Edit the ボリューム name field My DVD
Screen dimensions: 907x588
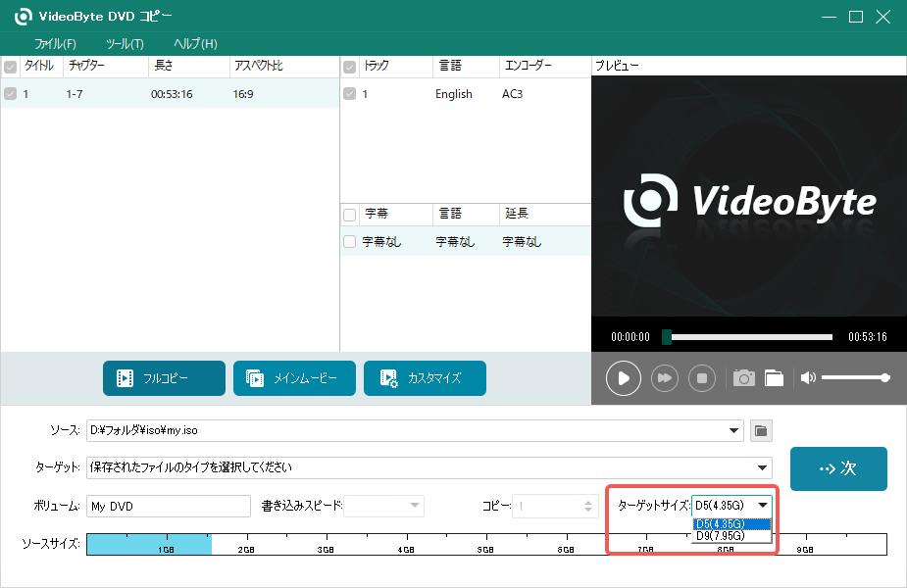pyautogui.click(x=168, y=506)
